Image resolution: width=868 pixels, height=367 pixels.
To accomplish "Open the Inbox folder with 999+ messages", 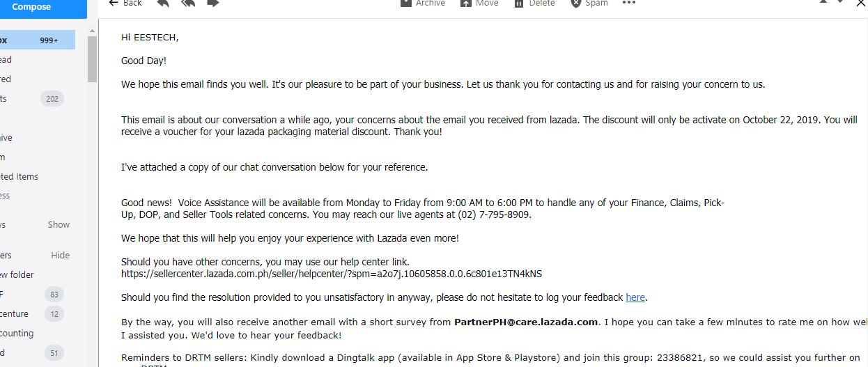I will [35, 40].
